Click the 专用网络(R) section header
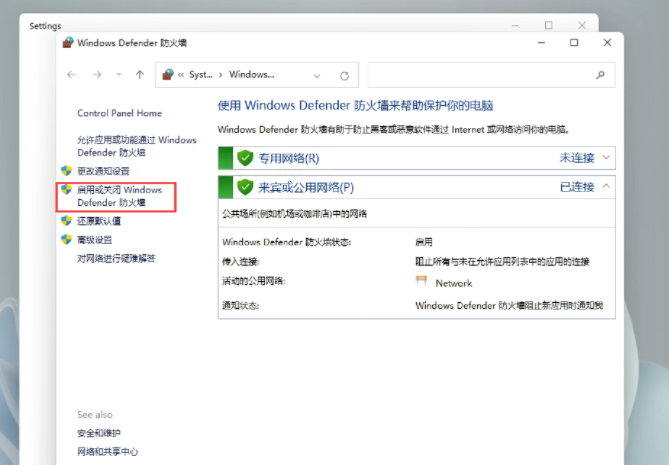 pos(416,158)
